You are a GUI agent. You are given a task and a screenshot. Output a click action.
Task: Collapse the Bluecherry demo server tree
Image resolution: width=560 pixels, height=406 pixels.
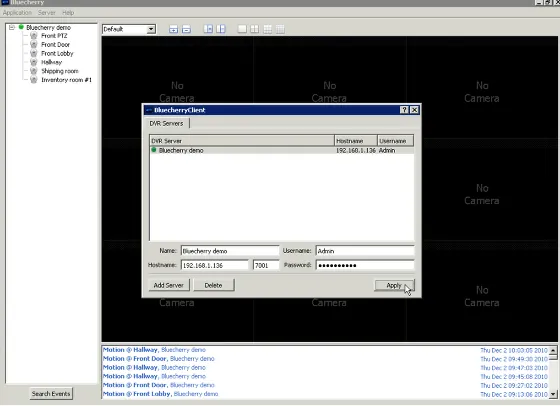[x=12, y=27]
